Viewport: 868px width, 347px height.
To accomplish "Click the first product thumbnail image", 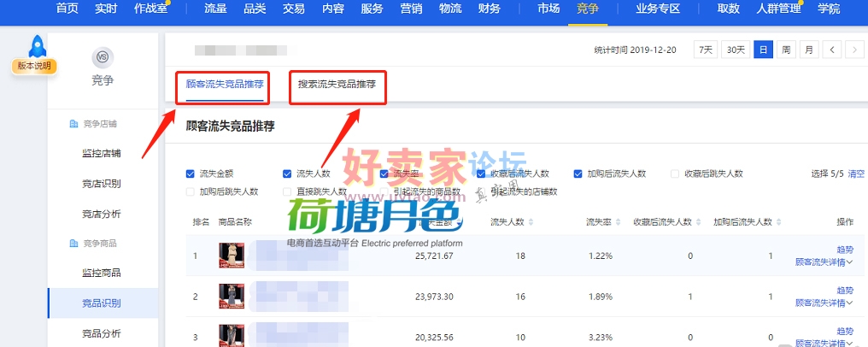I will tap(228, 256).
